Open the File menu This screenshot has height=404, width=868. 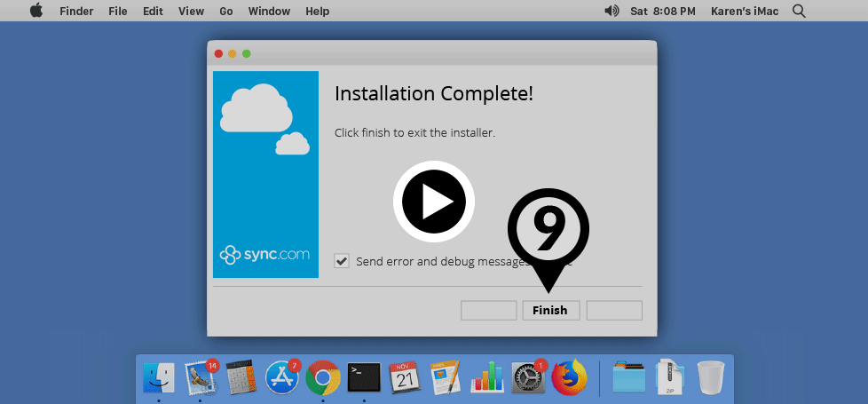click(118, 12)
